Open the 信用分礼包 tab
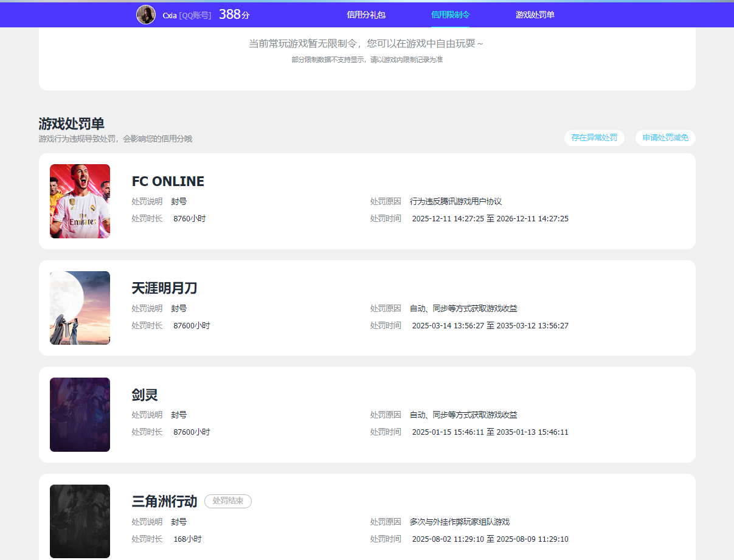 tap(366, 15)
